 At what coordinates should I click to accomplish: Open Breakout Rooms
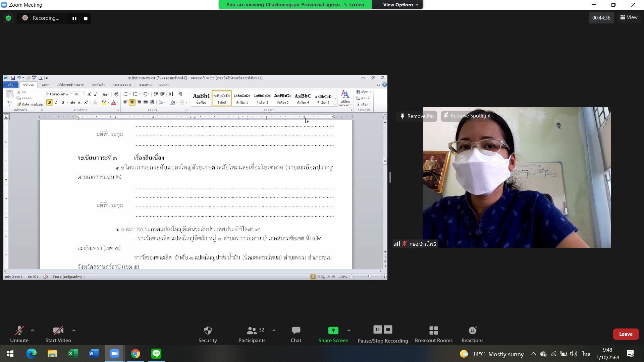(x=433, y=335)
